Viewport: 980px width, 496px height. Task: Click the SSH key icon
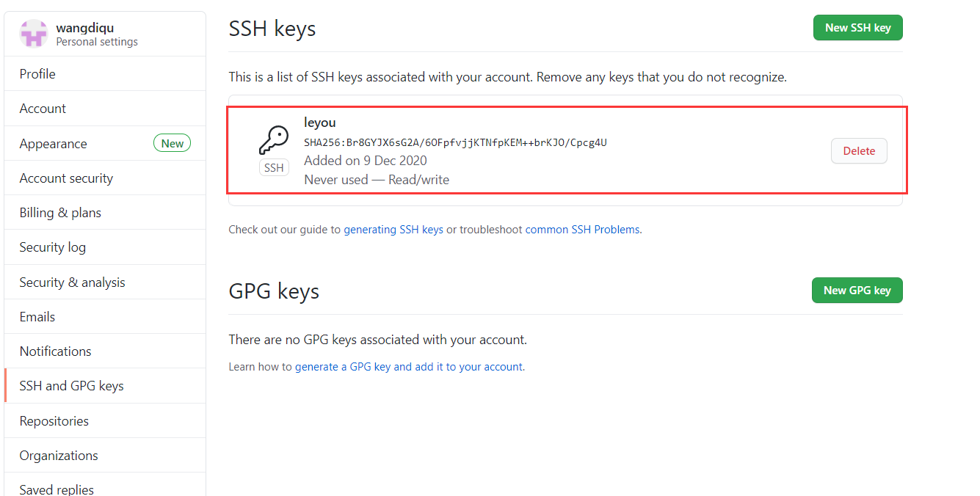coord(274,139)
